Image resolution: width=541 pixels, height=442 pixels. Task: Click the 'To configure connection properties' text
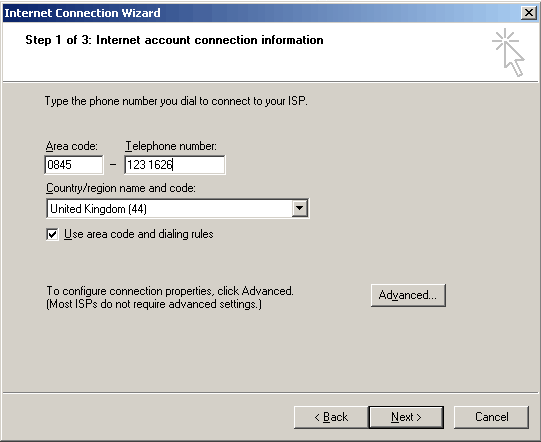[x=170, y=291]
